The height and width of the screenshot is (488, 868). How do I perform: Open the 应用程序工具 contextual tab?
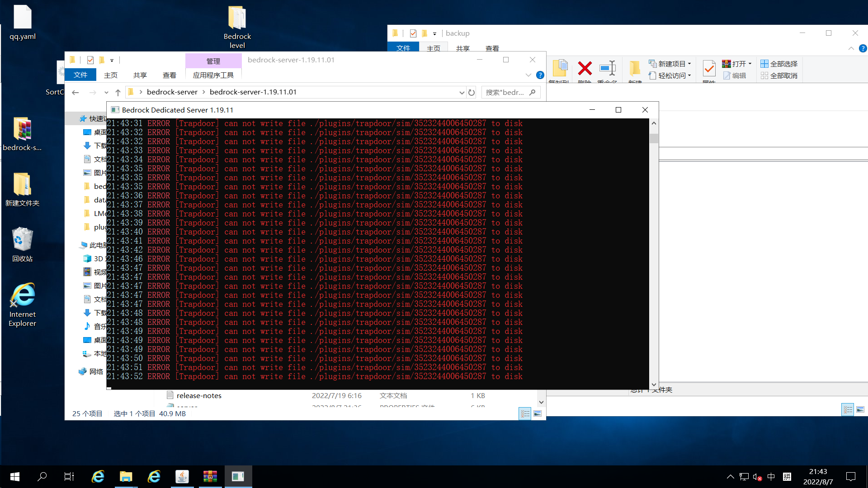213,75
